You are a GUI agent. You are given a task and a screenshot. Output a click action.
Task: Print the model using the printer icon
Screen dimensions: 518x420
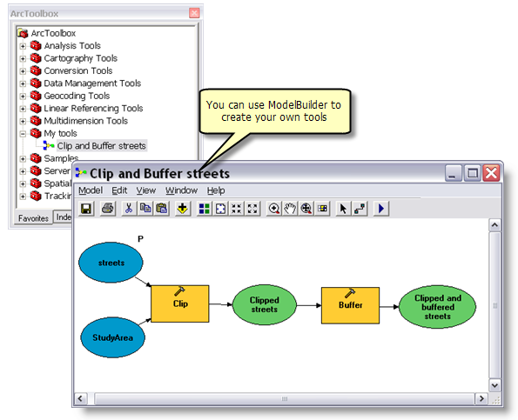(107, 209)
